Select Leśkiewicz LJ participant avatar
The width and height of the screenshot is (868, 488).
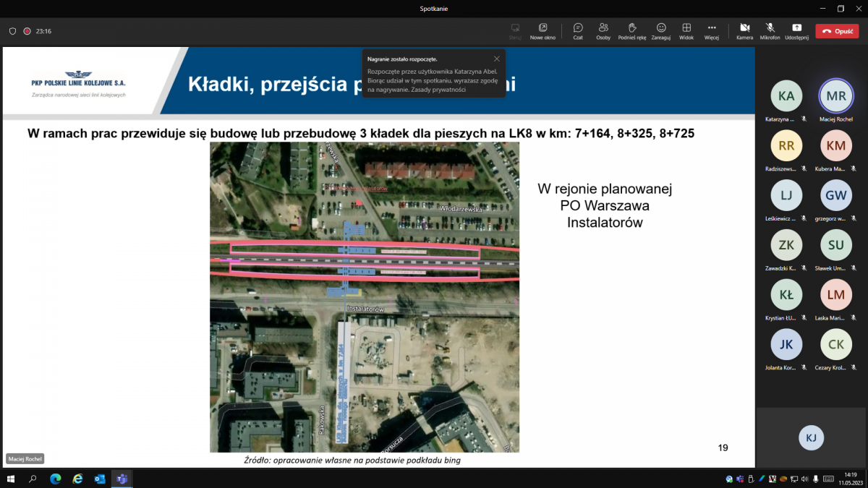[x=786, y=195]
